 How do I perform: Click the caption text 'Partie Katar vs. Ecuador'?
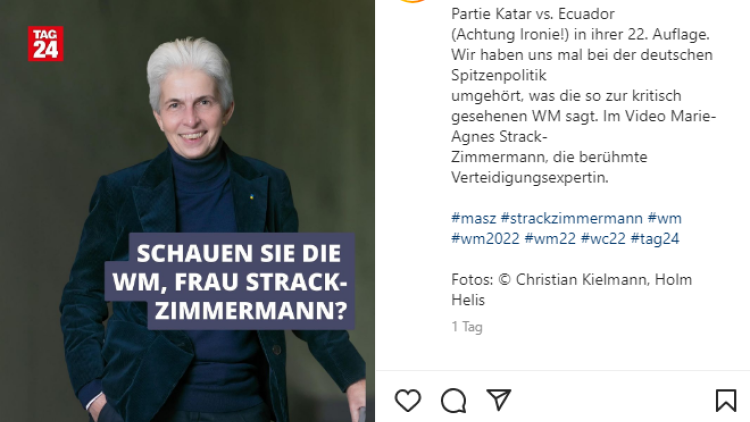click(532, 14)
